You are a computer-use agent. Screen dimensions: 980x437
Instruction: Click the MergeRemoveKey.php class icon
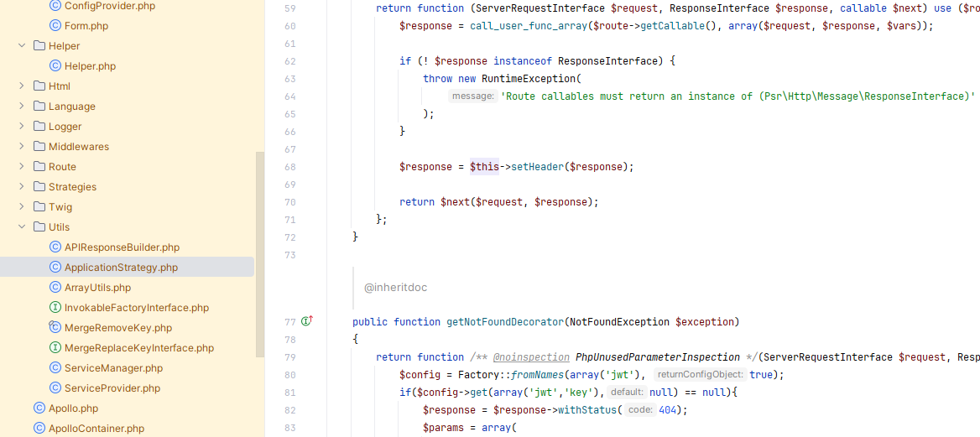55,328
